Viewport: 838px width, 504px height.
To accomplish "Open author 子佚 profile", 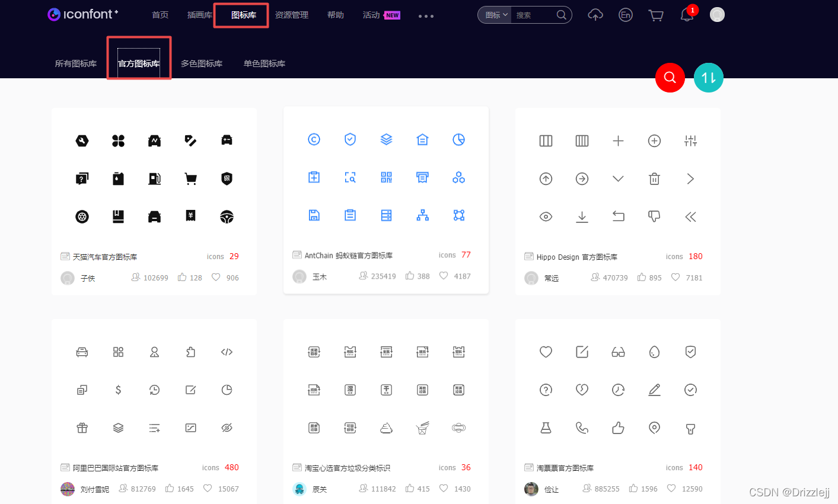I will (88, 278).
